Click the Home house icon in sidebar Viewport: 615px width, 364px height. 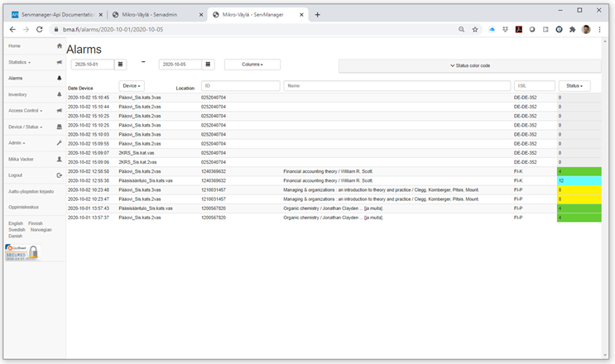pyautogui.click(x=59, y=45)
